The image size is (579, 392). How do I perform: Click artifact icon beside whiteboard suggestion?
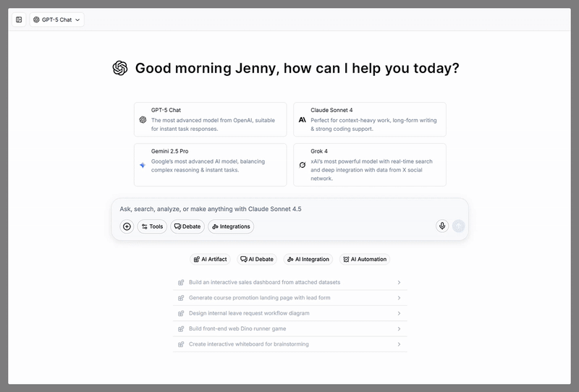coord(181,344)
